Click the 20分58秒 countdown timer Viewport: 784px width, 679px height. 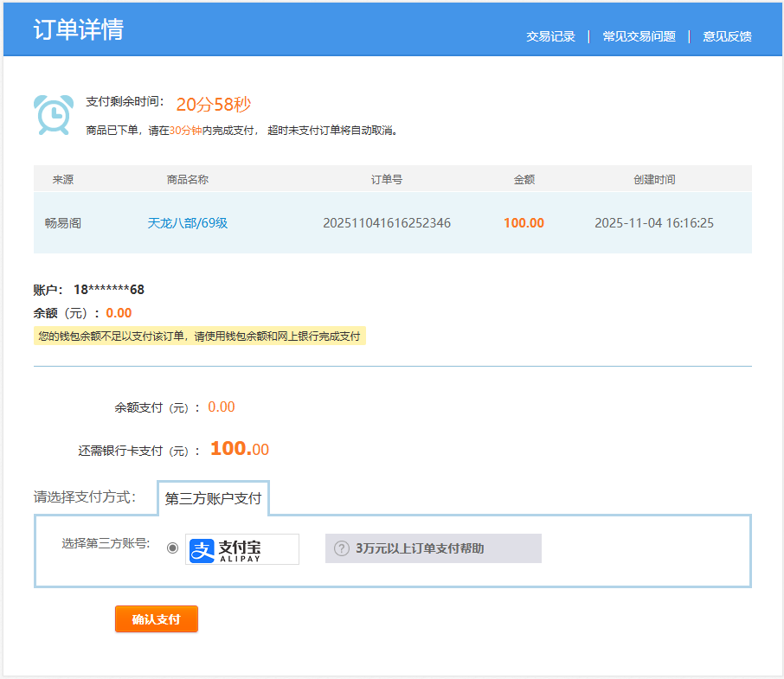tap(213, 105)
